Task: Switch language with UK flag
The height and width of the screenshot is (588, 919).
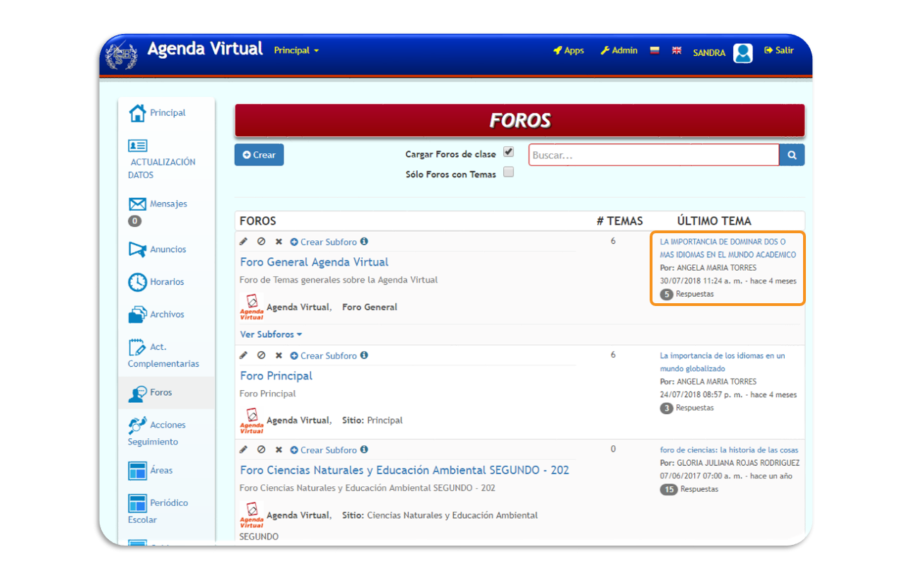Action: [x=677, y=50]
